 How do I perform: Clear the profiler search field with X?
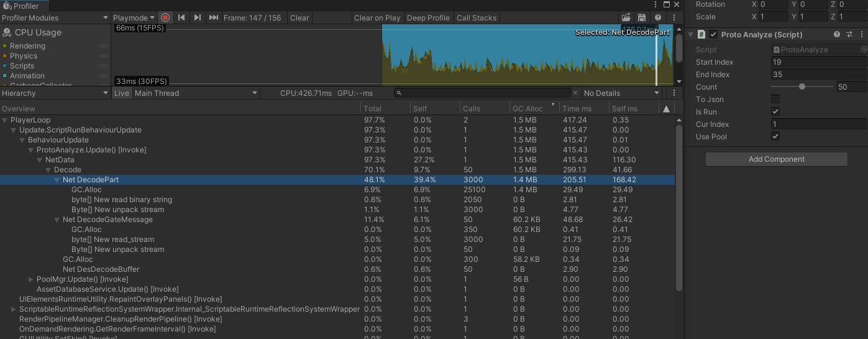[575, 93]
